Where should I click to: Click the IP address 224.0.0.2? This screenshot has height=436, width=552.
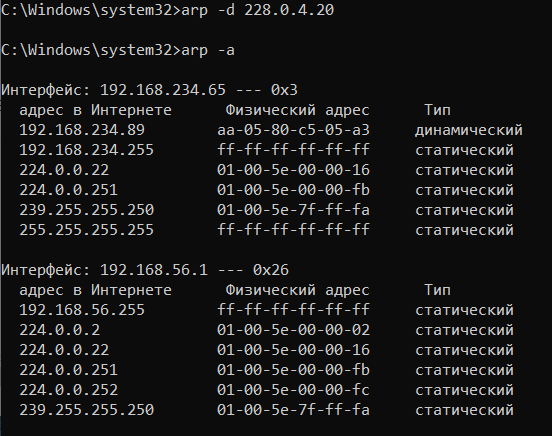click(59, 330)
